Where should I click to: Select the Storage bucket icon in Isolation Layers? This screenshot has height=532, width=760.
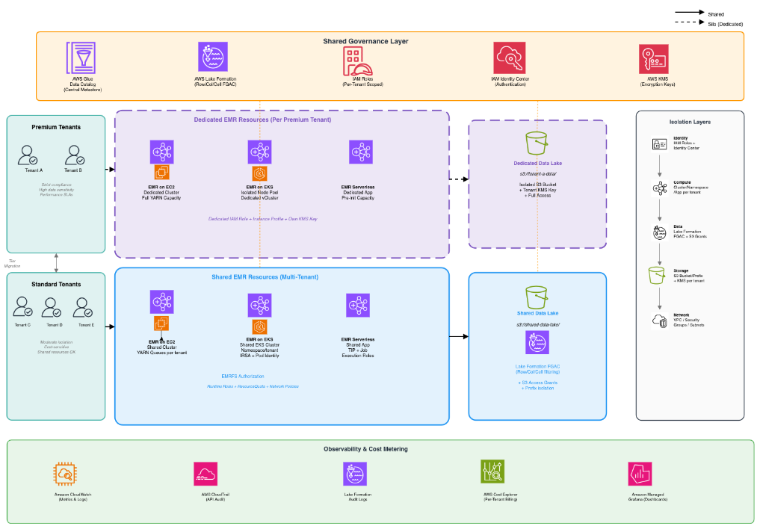(x=657, y=275)
